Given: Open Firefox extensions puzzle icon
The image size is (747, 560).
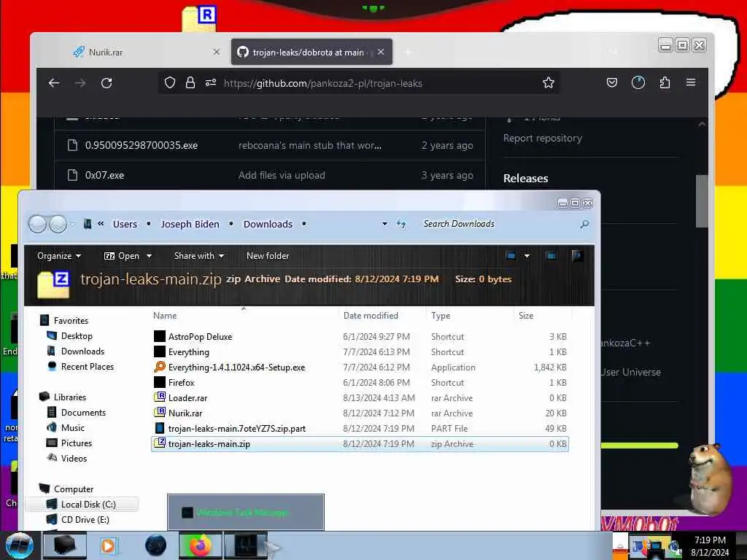Looking at the screenshot, I should [x=665, y=83].
